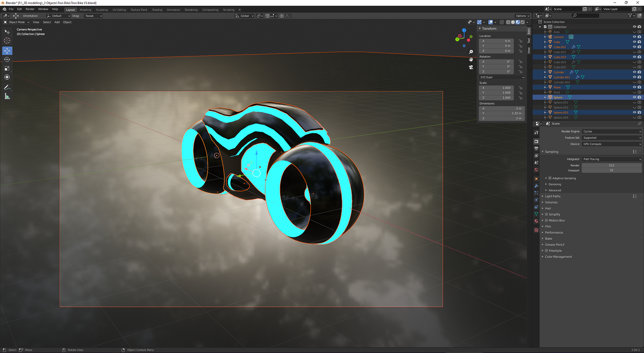Open the XYZ Euler rotation mode dropdown
Viewport: 644px width, 353px height.
(502, 77)
